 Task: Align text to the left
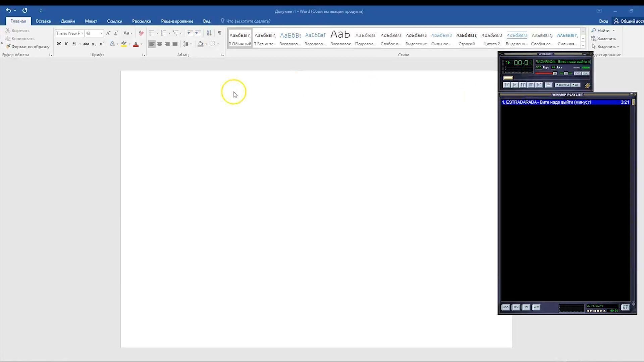pos(152,44)
